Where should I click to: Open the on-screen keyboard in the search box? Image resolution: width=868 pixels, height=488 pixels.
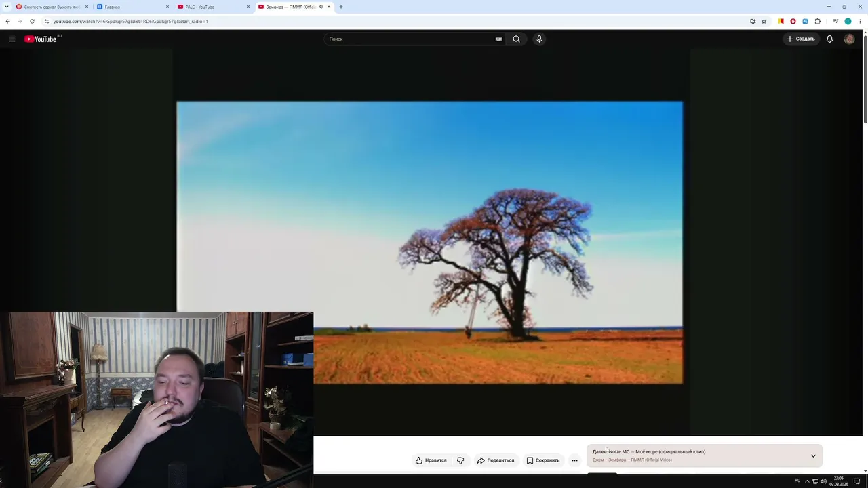click(499, 39)
